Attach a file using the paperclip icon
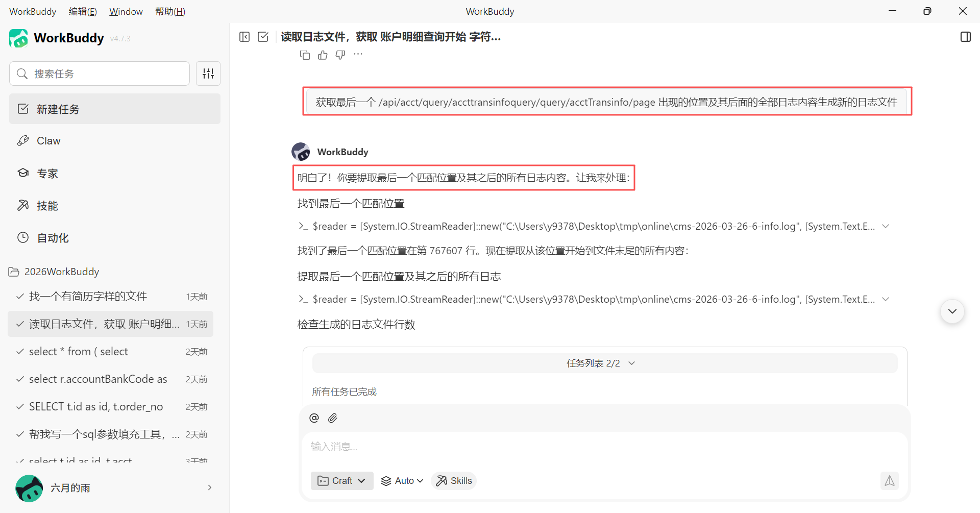Screen dimensions: 980x513 332,418
